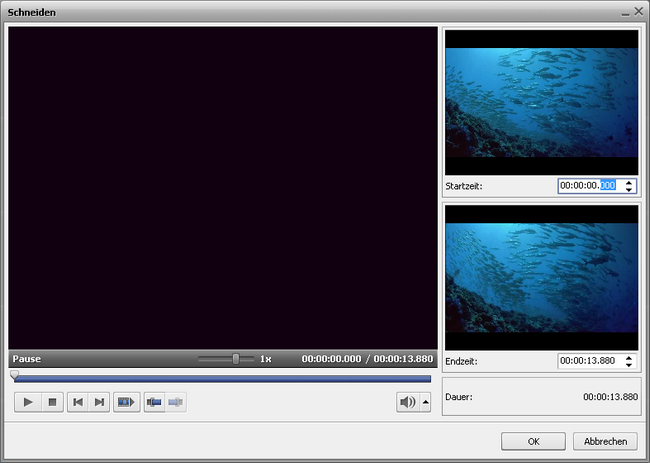Adjust the playback speed slider handle

click(x=235, y=359)
